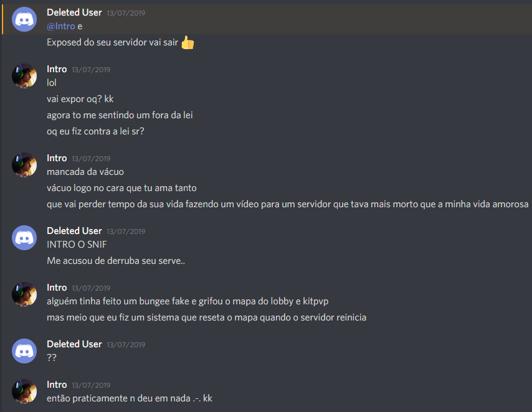Click Deleted User avatar beside '??' message
This screenshot has height=412, width=532.
[24, 351]
